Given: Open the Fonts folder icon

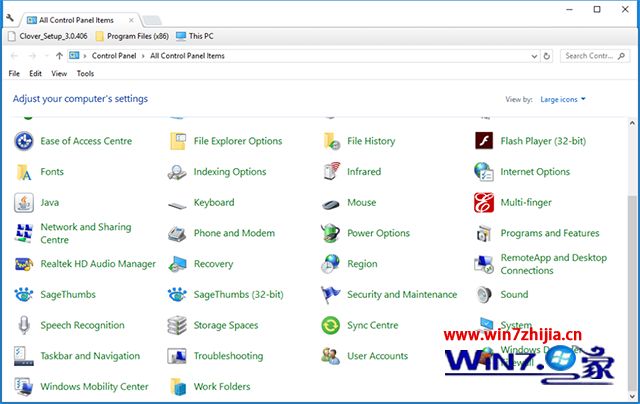Looking at the screenshot, I should (x=24, y=172).
